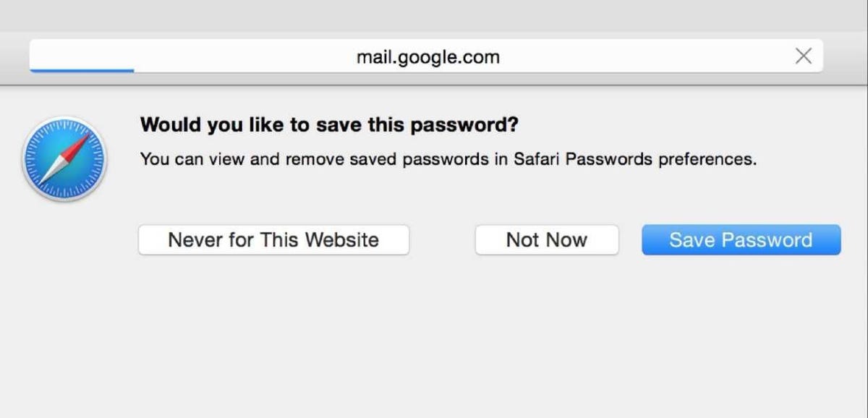Image resolution: width=868 pixels, height=418 pixels.
Task: Click the gap between Never and Not Now buttons
Action: click(x=442, y=240)
